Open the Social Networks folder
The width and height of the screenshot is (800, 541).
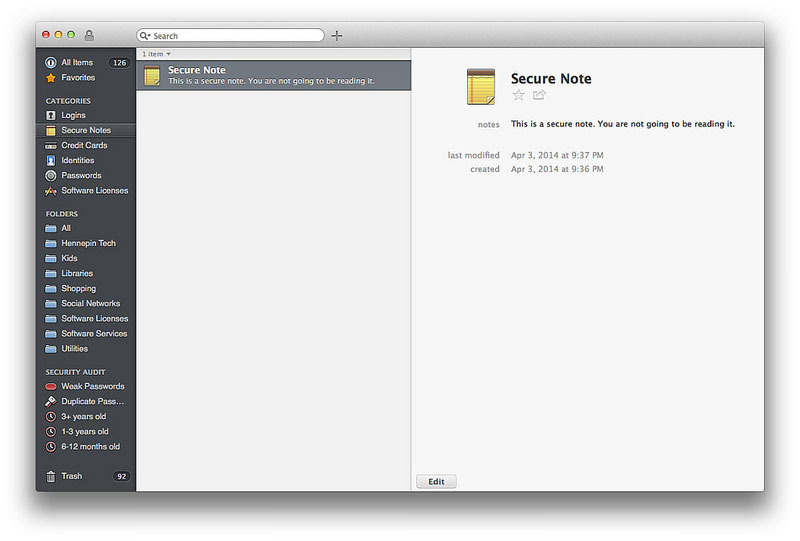(90, 303)
